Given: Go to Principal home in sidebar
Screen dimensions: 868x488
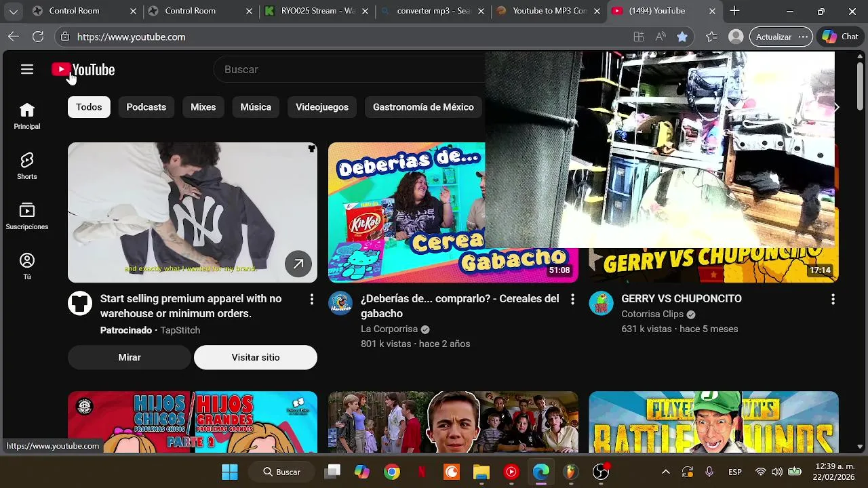Looking at the screenshot, I should coord(27,117).
